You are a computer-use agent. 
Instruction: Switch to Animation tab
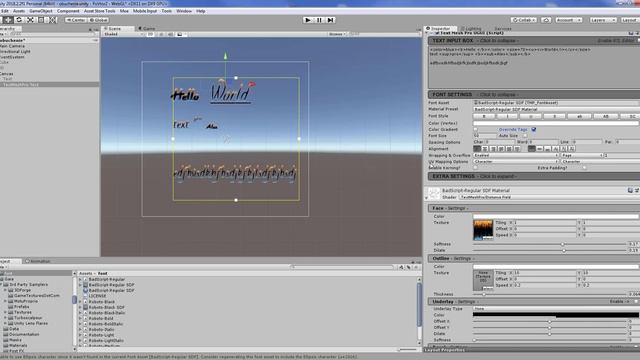pos(38,261)
